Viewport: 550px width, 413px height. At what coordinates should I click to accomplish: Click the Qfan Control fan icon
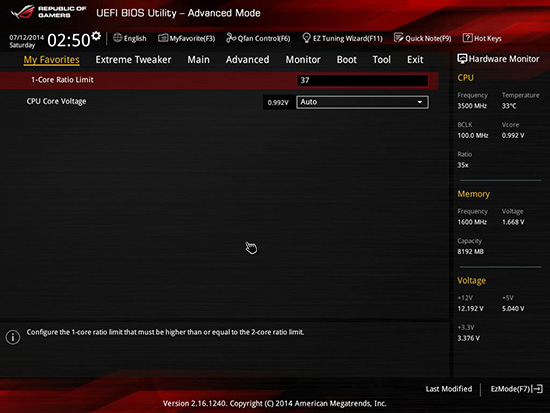pos(231,38)
